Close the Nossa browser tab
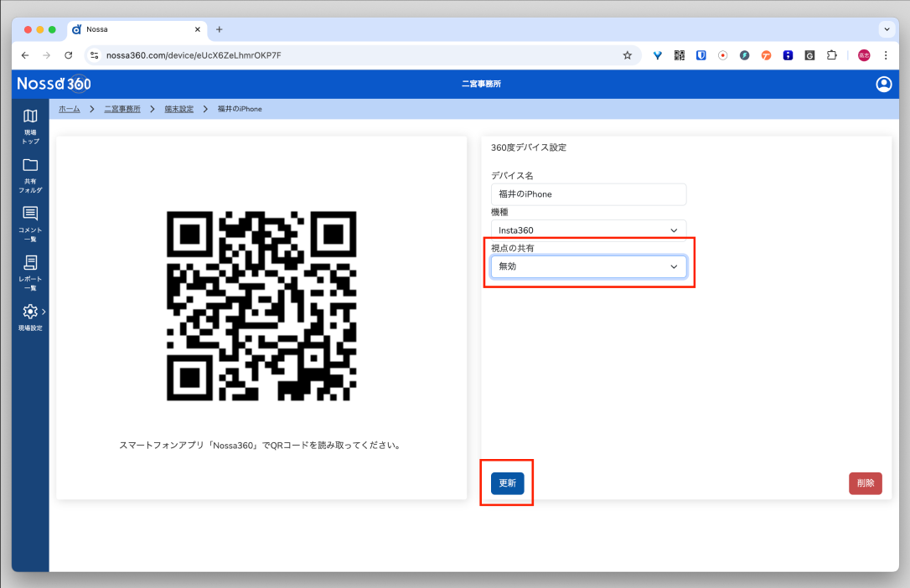Viewport: 910px width, 588px height. (x=197, y=29)
